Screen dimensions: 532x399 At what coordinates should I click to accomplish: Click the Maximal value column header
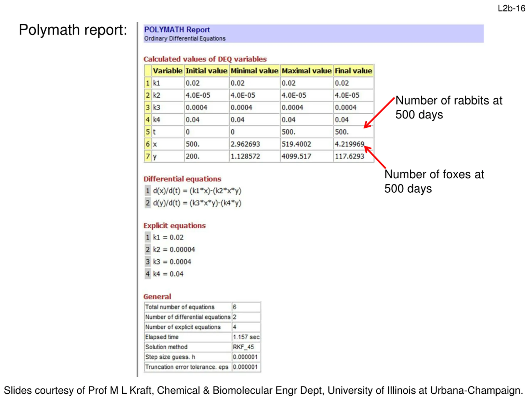point(307,71)
